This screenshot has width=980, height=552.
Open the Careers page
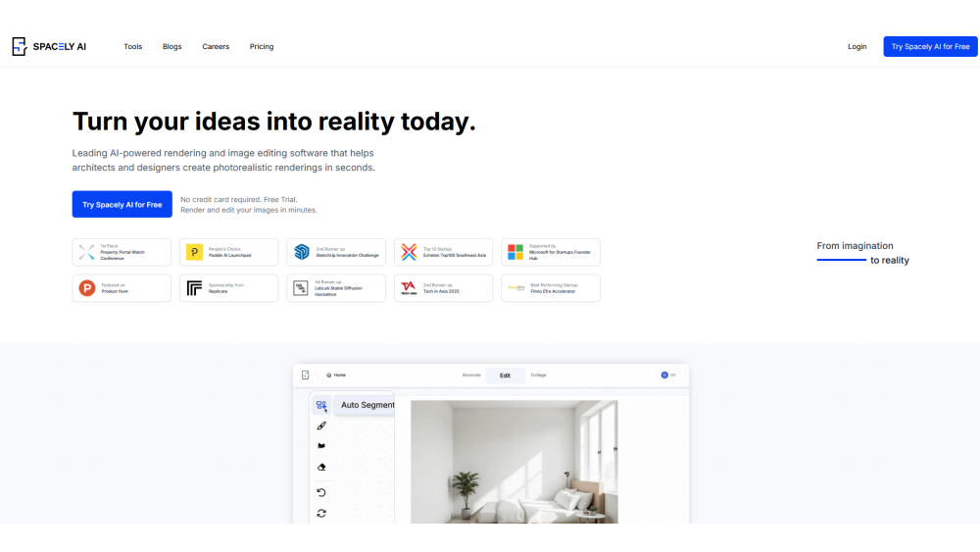(216, 47)
